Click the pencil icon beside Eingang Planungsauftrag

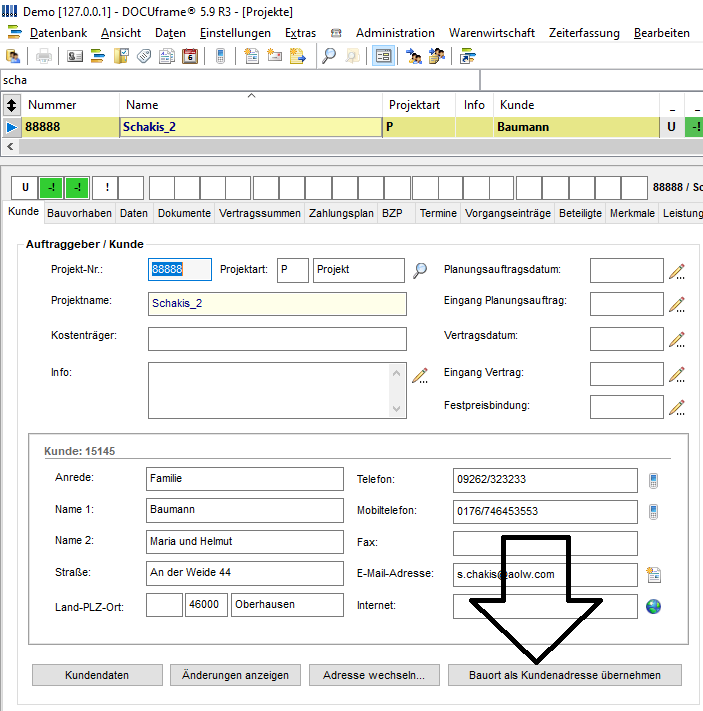(677, 304)
